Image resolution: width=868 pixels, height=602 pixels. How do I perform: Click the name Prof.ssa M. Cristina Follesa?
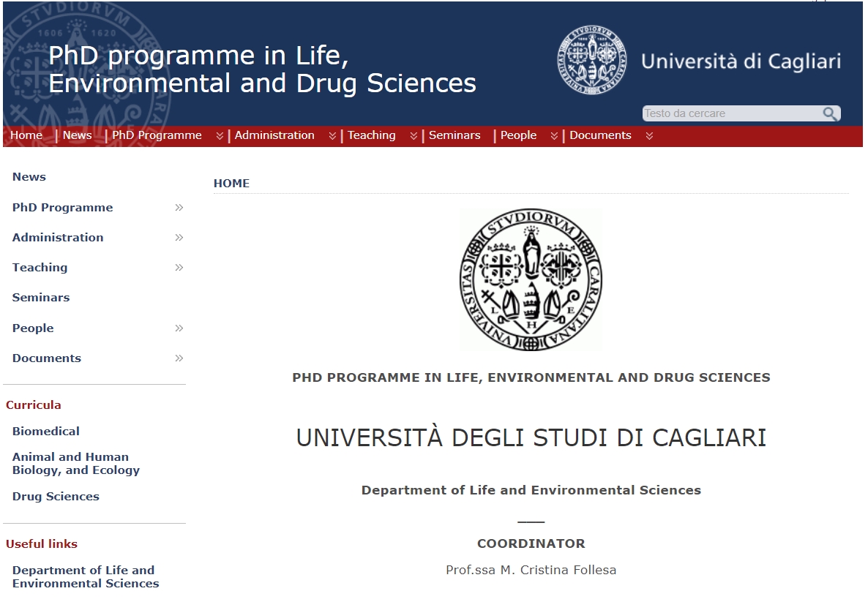tap(531, 570)
